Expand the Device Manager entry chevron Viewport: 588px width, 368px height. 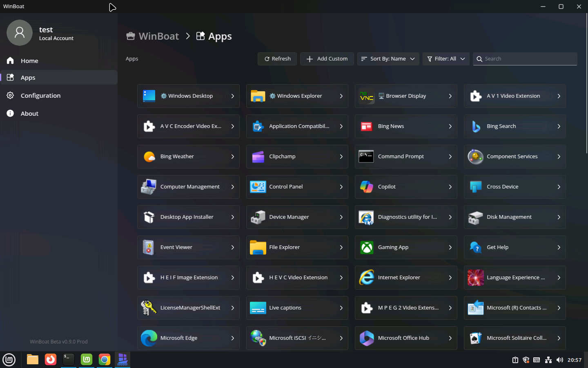click(341, 217)
